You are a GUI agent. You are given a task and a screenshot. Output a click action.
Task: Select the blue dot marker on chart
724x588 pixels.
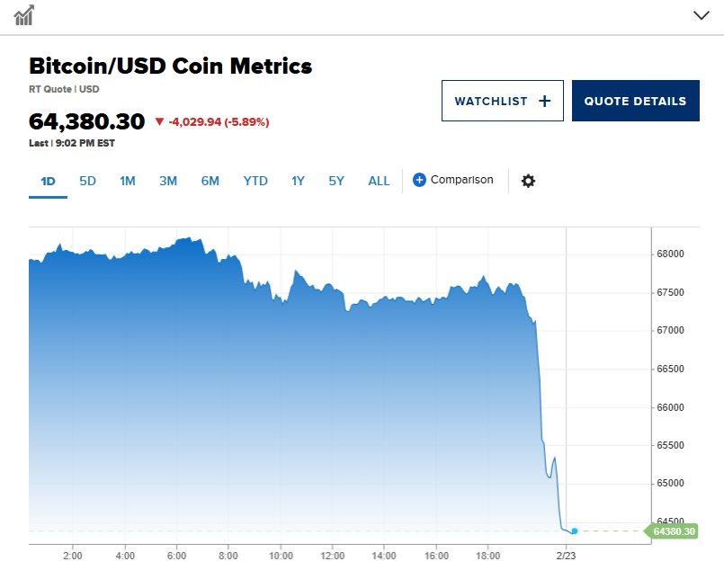574,531
